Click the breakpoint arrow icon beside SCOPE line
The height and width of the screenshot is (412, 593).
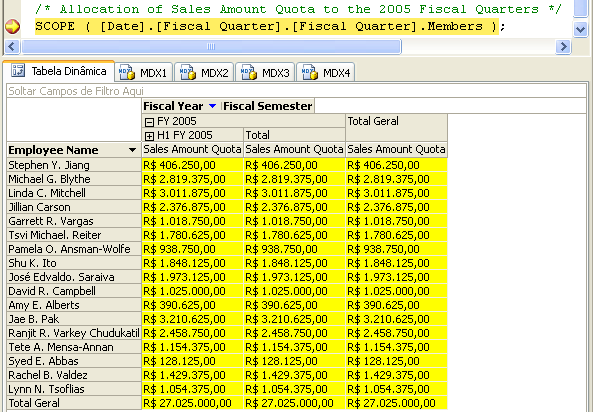(x=12, y=27)
